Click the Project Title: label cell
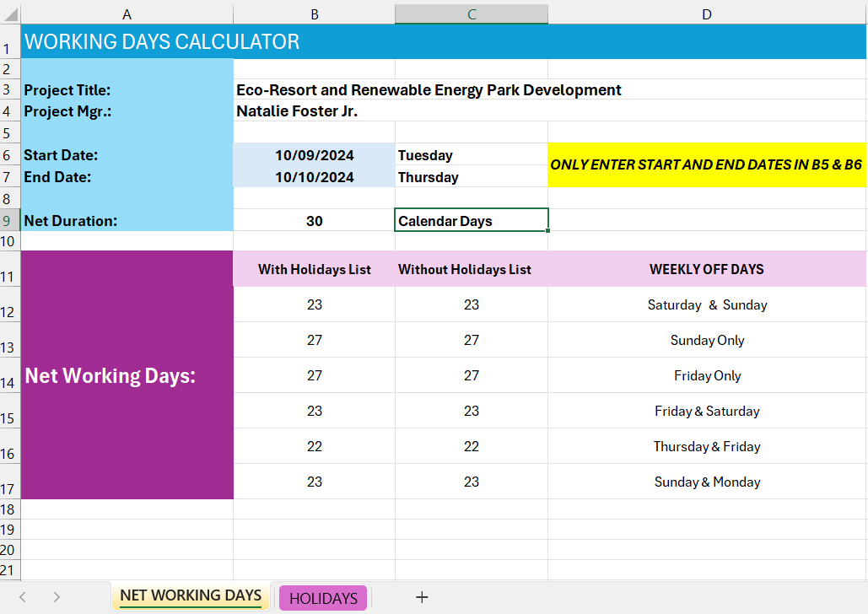This screenshot has width=868, height=614. (127, 89)
